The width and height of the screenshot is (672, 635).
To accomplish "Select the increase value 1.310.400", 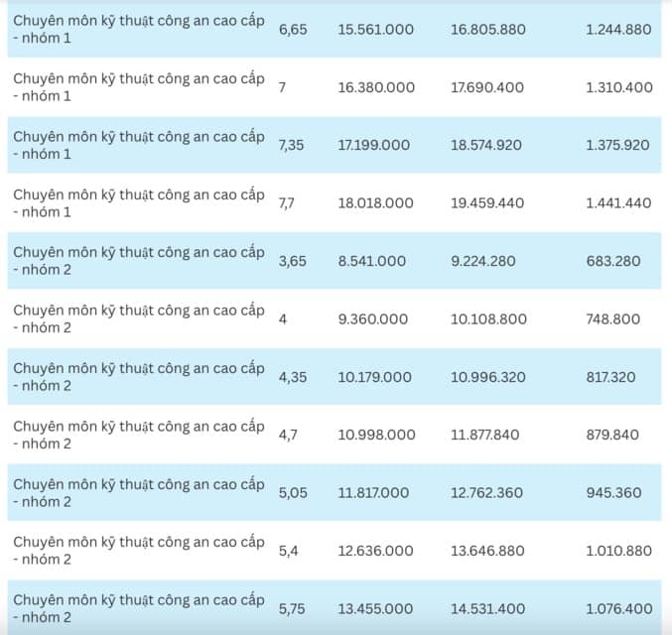I will point(619,87).
